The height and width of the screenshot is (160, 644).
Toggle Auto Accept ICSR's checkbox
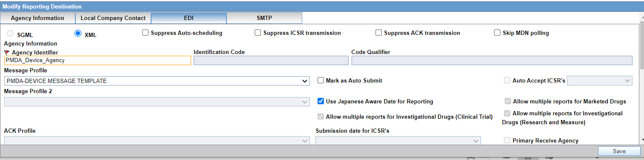507,80
